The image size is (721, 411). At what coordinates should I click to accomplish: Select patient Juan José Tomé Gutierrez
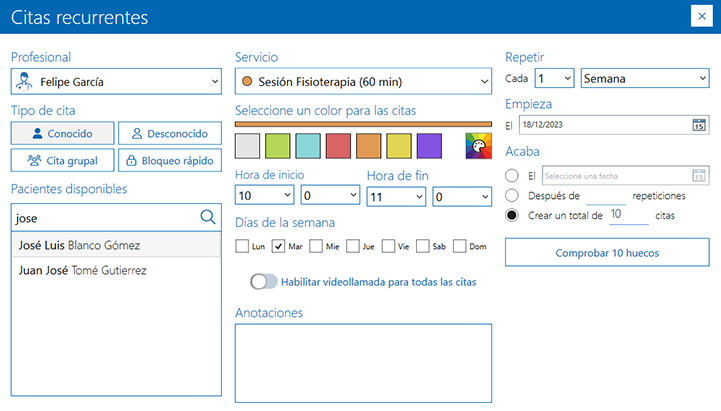82,270
